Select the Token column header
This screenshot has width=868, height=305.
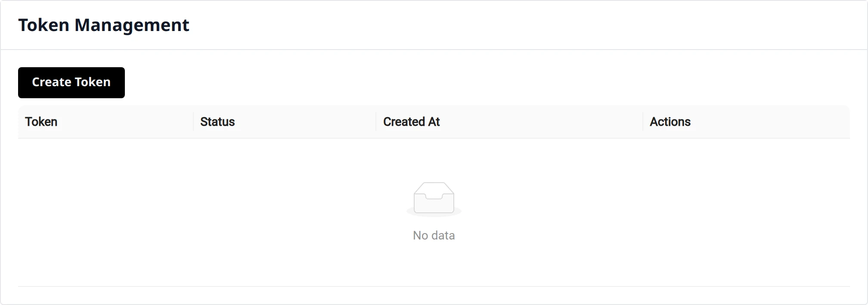(41, 122)
